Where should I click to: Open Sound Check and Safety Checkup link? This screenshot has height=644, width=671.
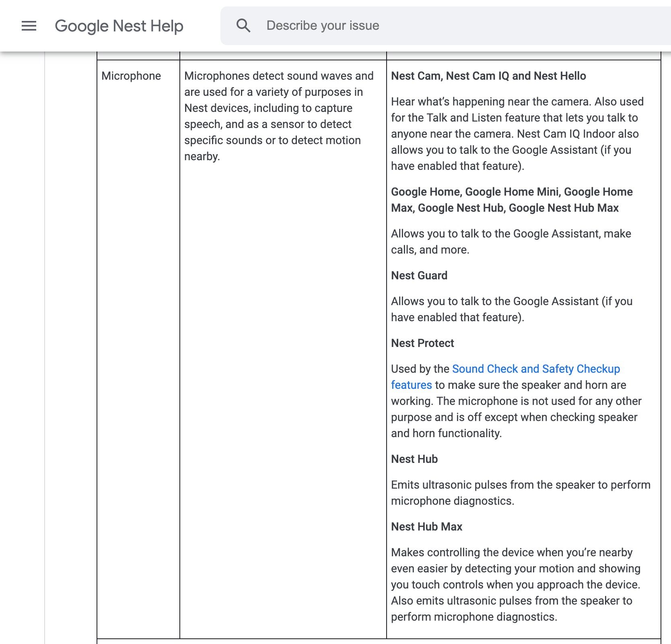click(506, 377)
